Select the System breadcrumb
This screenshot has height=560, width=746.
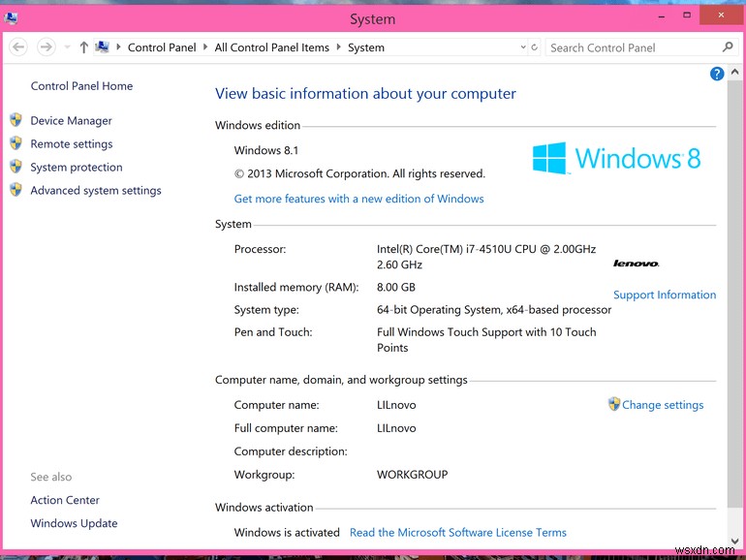point(366,47)
